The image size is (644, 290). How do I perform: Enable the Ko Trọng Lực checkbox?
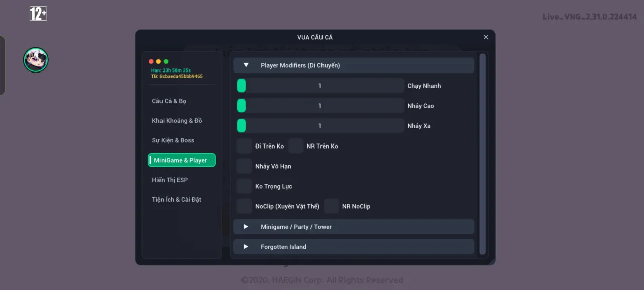(x=245, y=186)
